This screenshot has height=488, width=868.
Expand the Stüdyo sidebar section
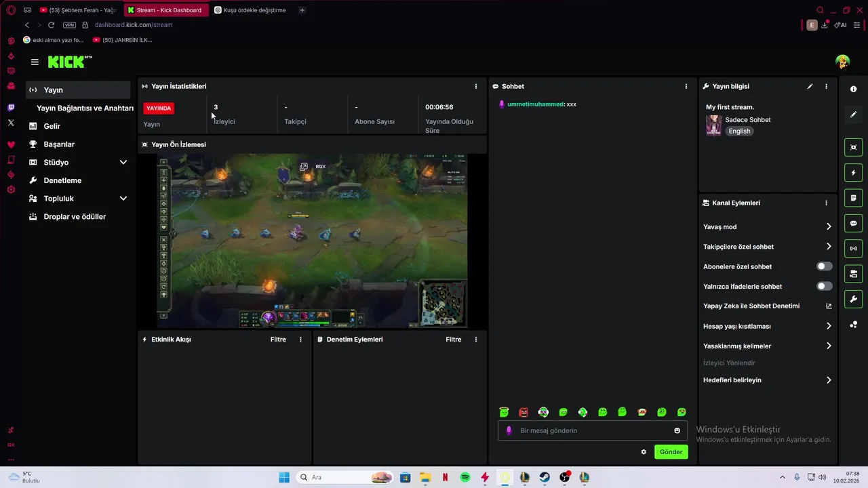click(x=123, y=163)
